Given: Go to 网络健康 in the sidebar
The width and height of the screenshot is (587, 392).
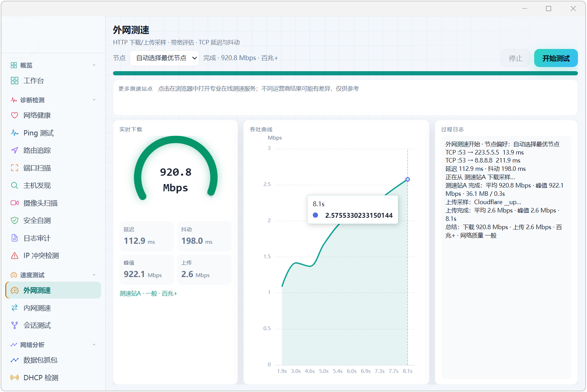Looking at the screenshot, I should click(x=53, y=115).
